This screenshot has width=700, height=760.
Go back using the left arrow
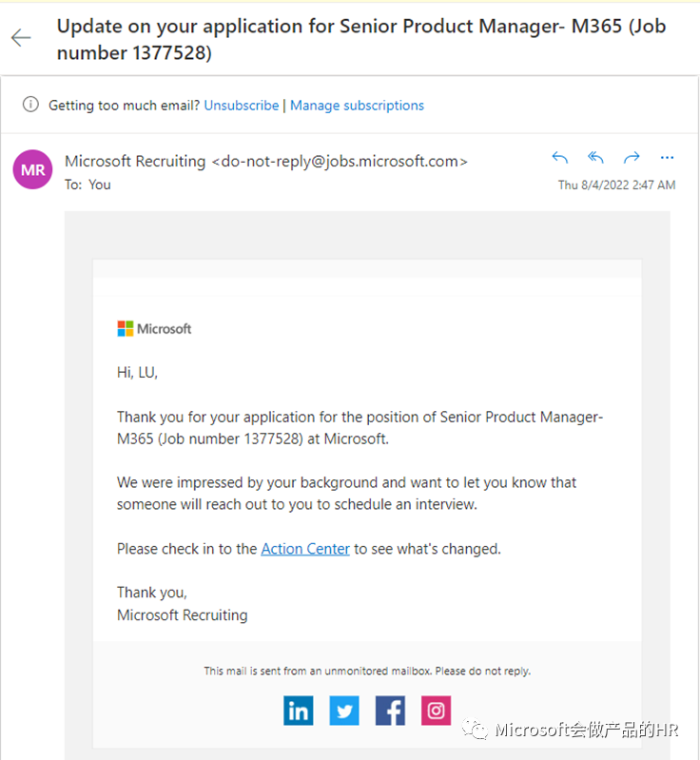[x=21, y=38]
